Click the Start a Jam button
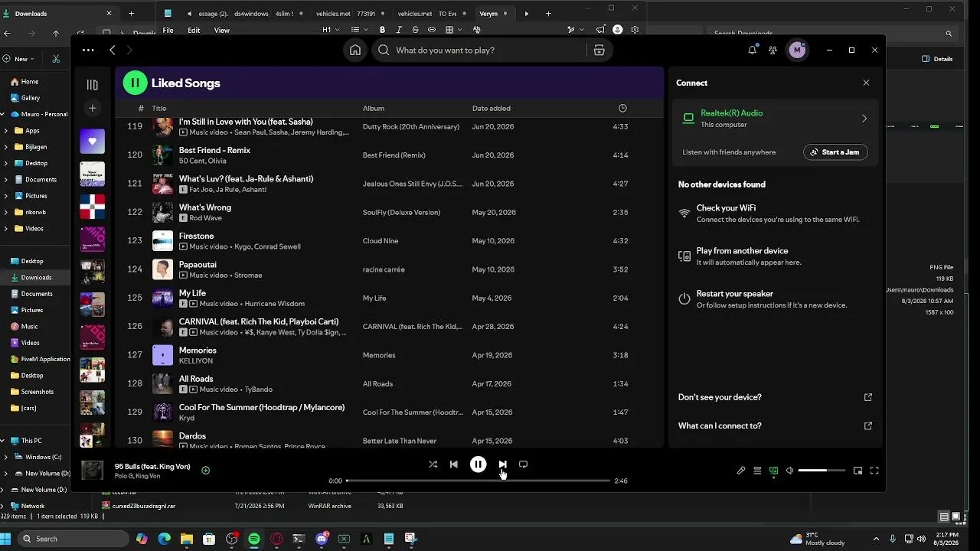Screen dimensions: 980x551 pyautogui.click(x=835, y=152)
